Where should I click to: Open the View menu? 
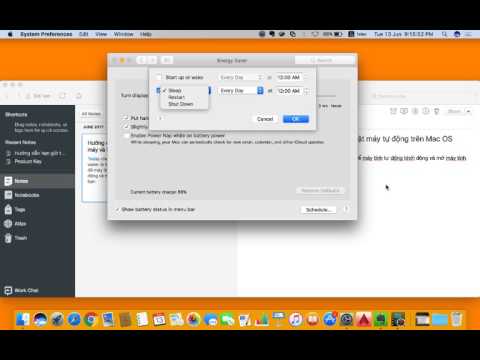click(101, 34)
